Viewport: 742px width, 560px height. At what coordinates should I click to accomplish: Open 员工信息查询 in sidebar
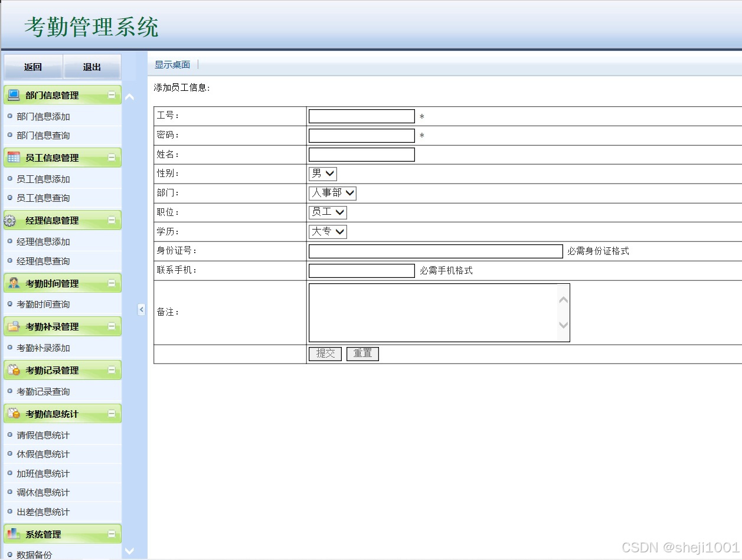pos(43,198)
